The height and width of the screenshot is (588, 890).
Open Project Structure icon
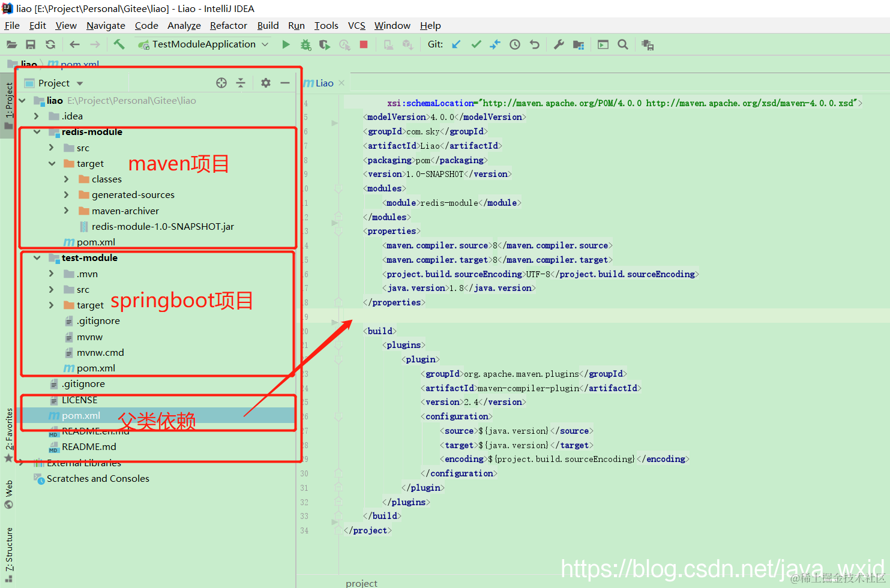(579, 44)
